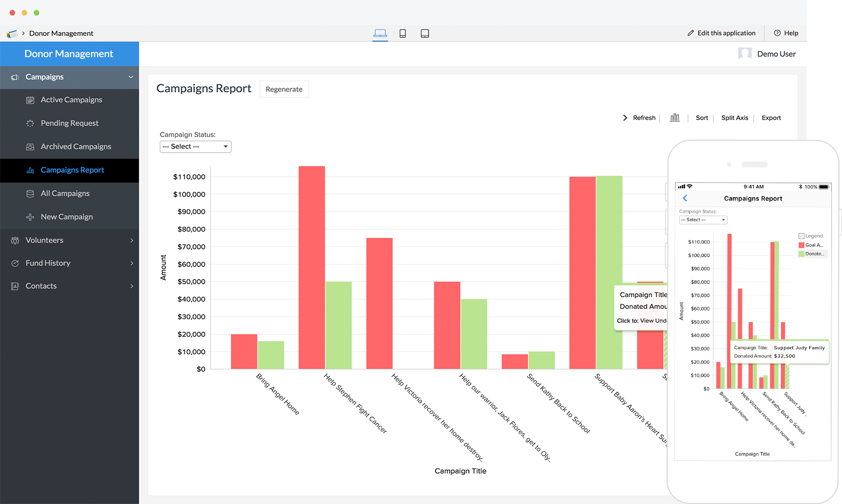Change chart type via bar chart icon in toolbar
This screenshot has height=504, width=842.
(x=675, y=117)
